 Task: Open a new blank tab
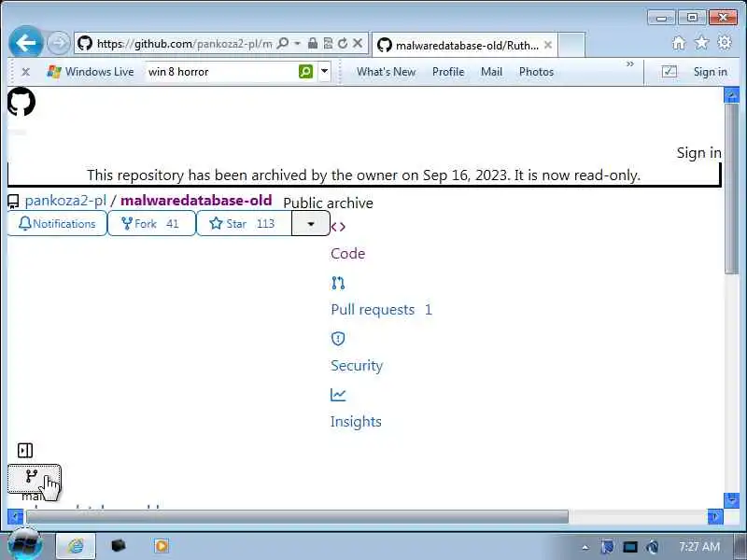(571, 45)
